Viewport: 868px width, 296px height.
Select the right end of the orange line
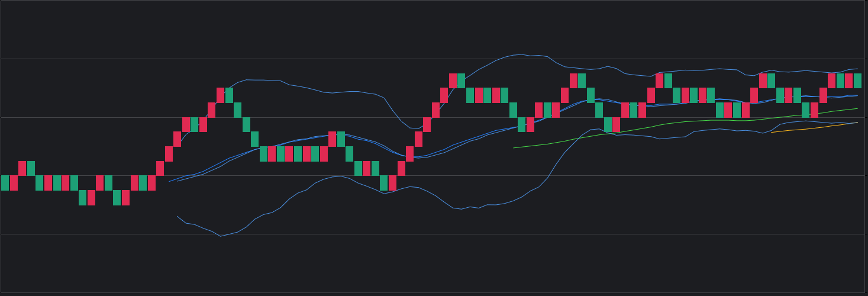pyautogui.click(x=857, y=123)
